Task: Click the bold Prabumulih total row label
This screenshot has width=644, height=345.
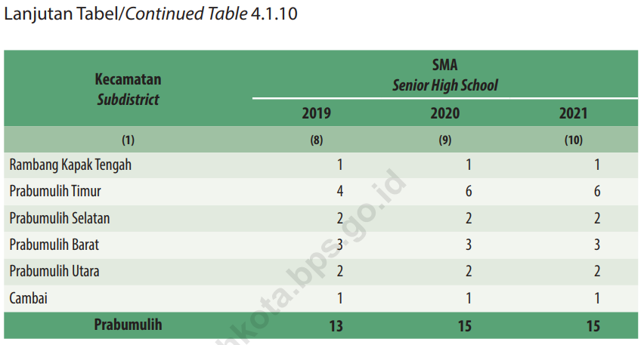Action: click(128, 325)
